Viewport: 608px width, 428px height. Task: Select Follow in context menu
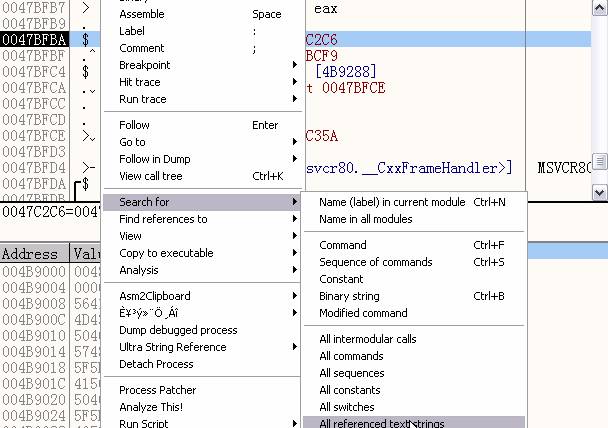tap(202, 125)
